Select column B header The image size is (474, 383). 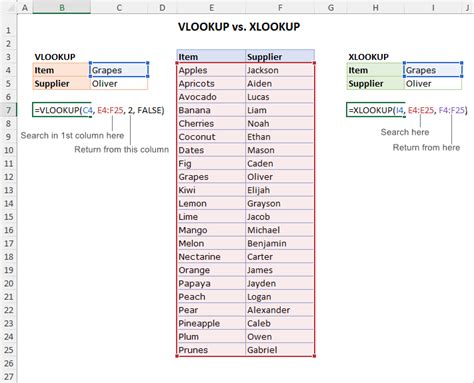[62, 7]
